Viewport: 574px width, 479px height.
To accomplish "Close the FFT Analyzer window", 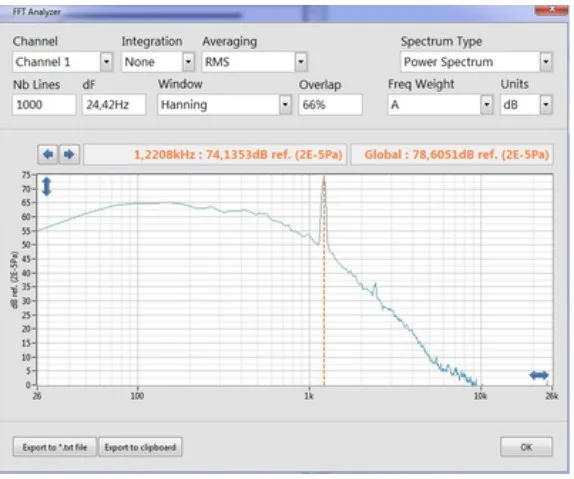I will click(551, 10).
